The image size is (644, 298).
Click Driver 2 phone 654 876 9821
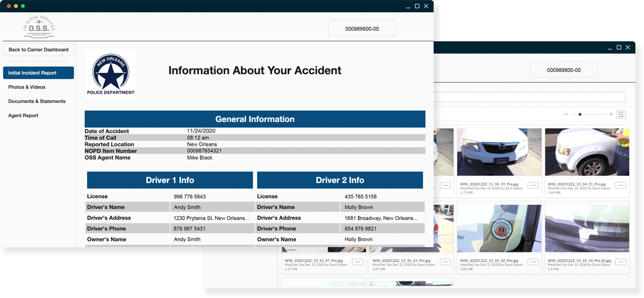click(x=361, y=229)
